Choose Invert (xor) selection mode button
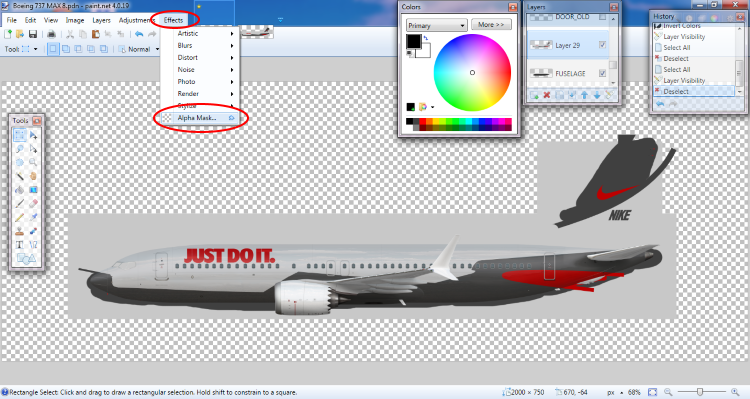 click(103, 49)
